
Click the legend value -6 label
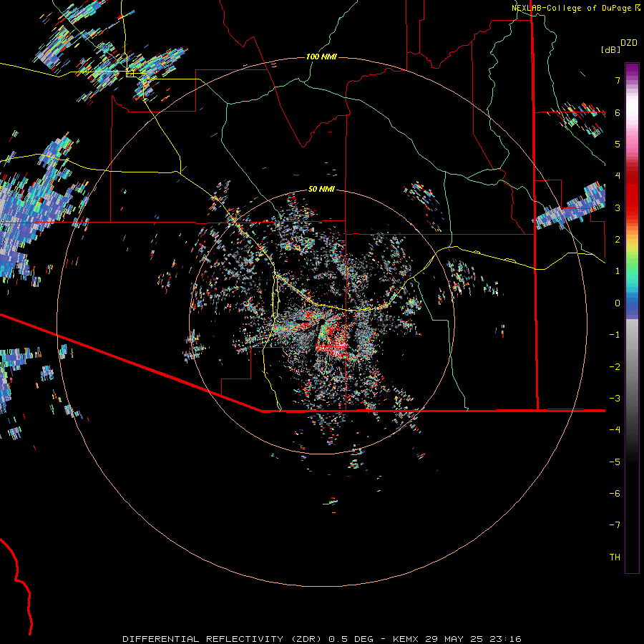click(x=615, y=494)
